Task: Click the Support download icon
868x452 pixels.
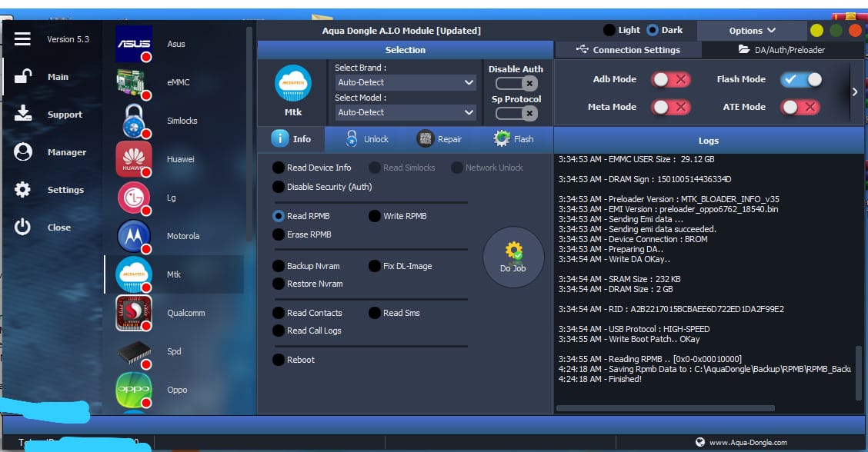Action: tap(22, 114)
